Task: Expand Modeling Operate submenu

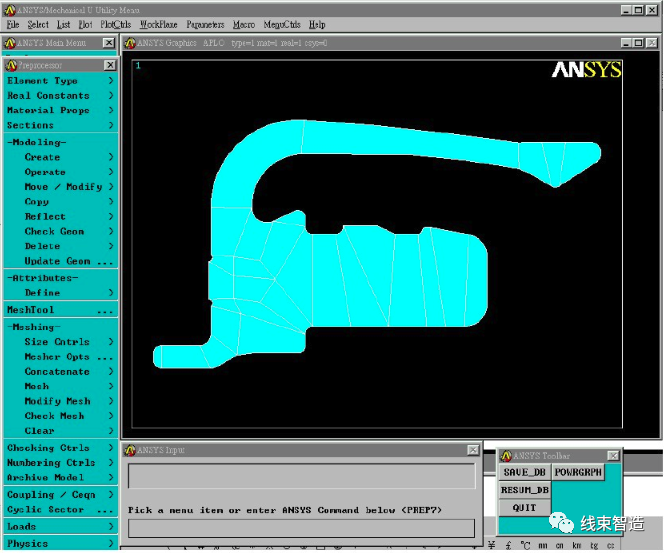Action: tap(60, 172)
